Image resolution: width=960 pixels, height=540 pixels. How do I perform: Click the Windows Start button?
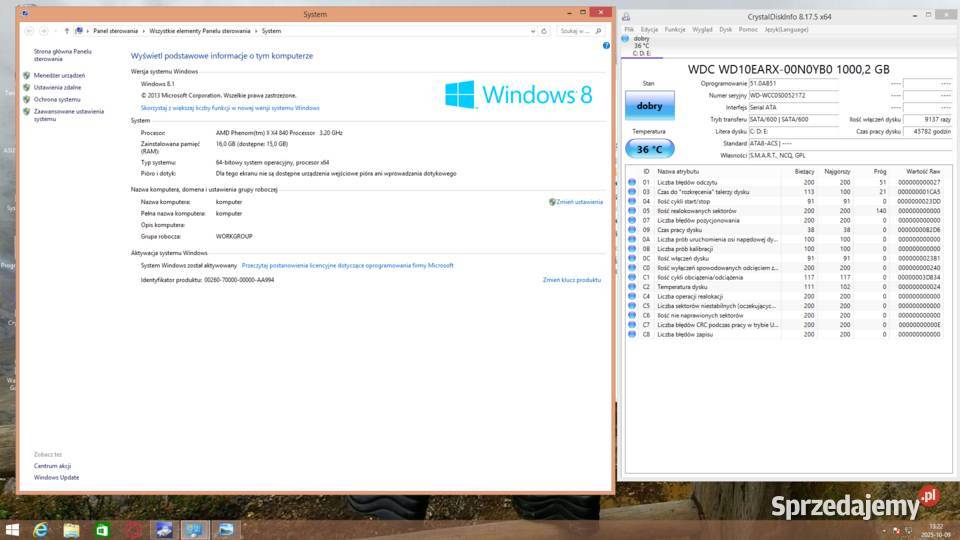pyautogui.click(x=12, y=529)
